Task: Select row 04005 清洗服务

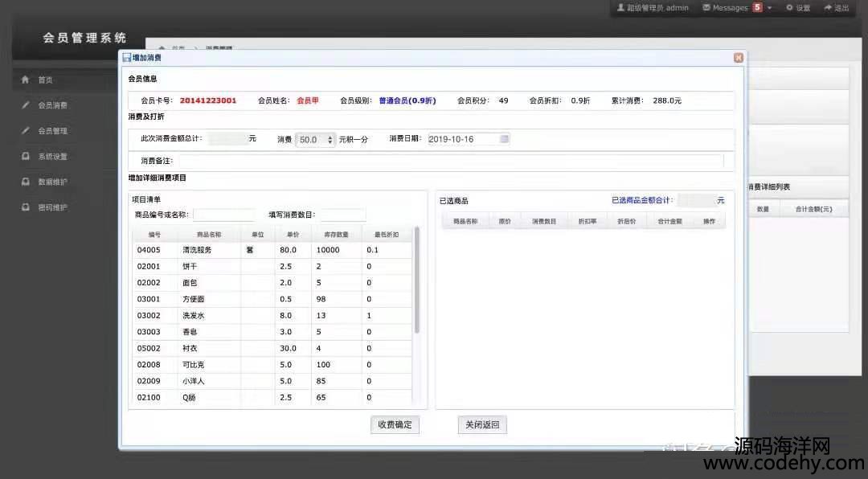Action: (x=272, y=250)
